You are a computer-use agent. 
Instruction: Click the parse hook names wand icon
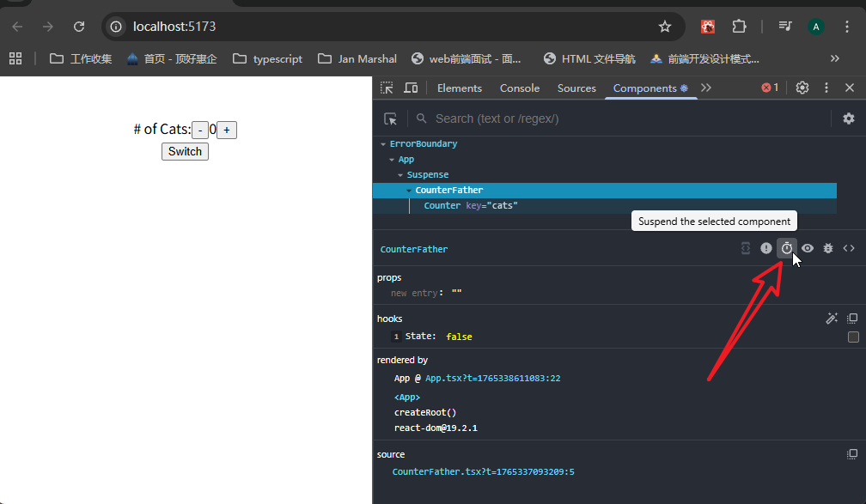832,319
